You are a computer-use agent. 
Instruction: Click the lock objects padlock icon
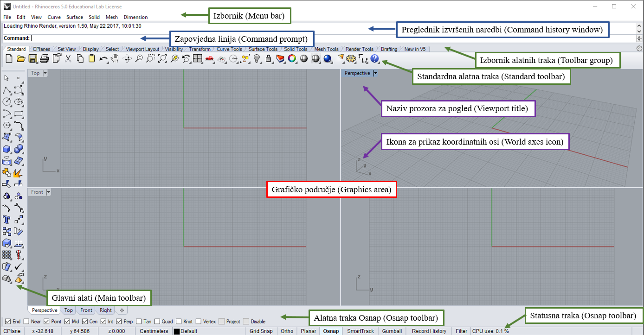[x=268, y=58]
